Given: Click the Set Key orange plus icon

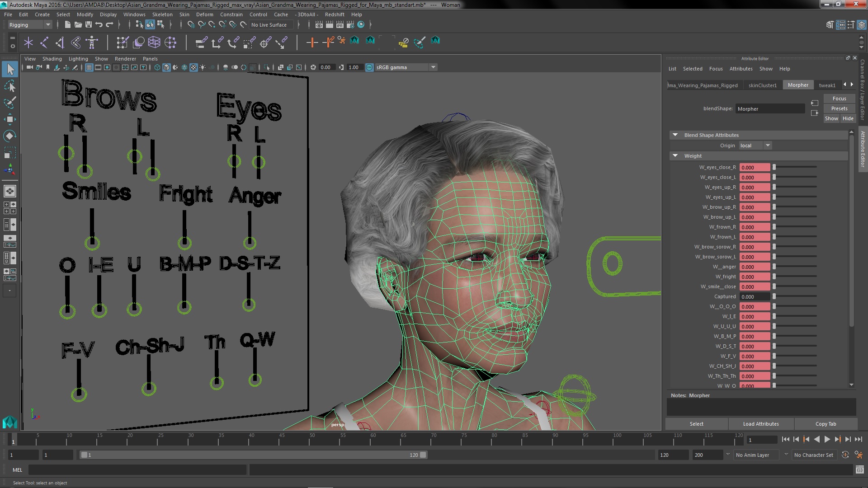Looking at the screenshot, I should [x=311, y=43].
